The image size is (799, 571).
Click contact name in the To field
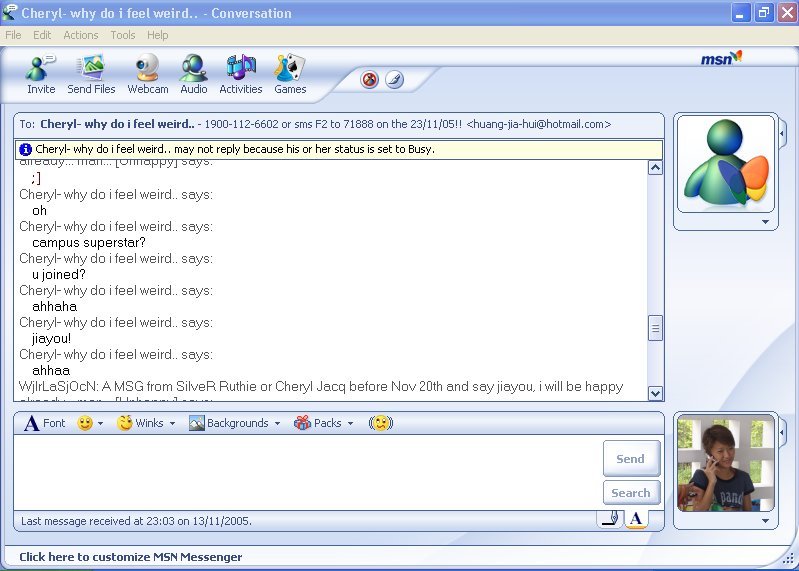117,124
